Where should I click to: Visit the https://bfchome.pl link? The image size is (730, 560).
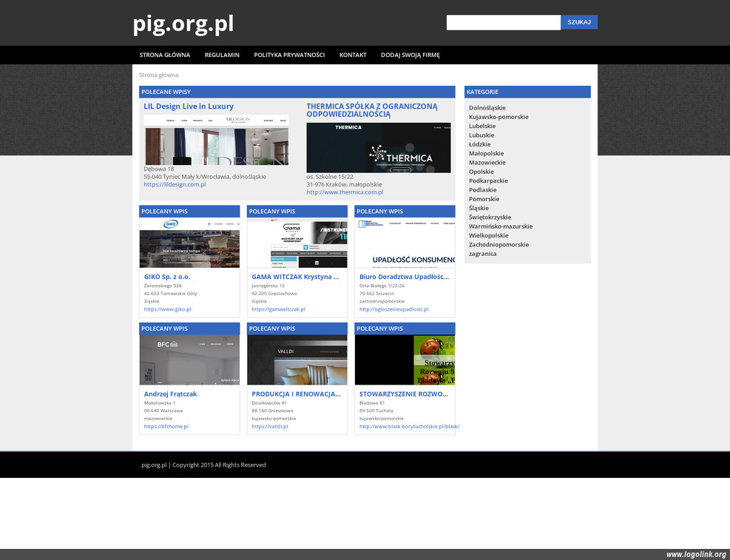166,426
